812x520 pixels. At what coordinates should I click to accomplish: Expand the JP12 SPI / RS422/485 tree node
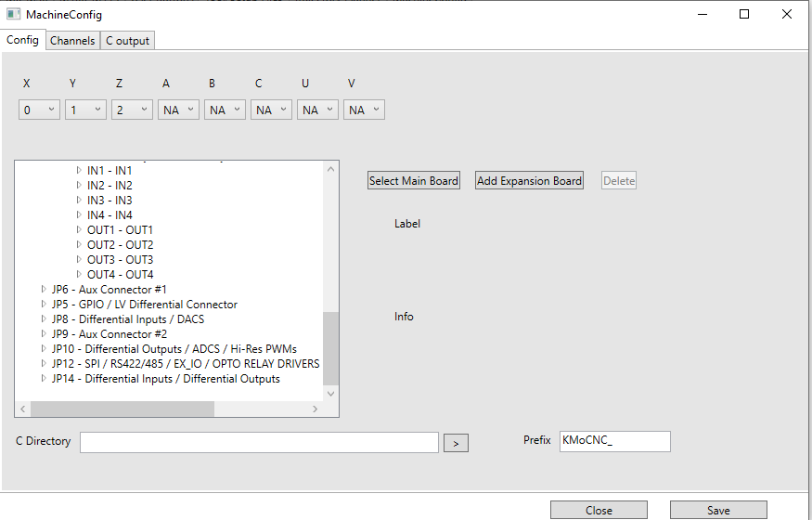(x=44, y=364)
